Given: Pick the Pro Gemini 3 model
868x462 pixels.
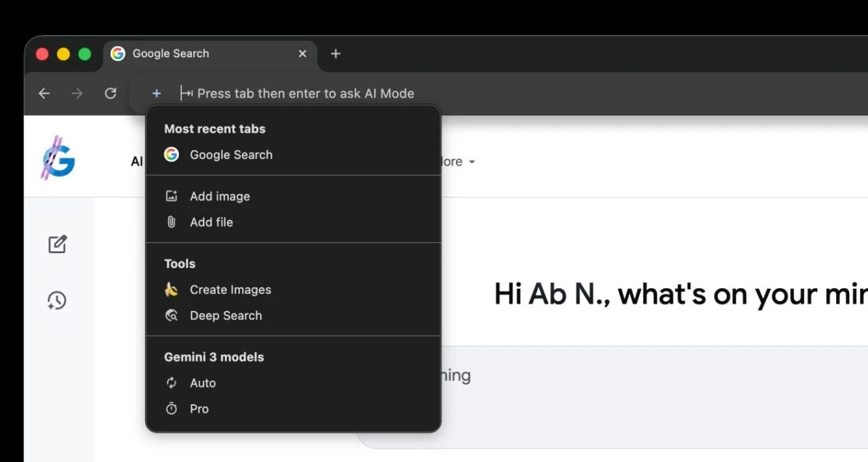Looking at the screenshot, I should point(199,409).
